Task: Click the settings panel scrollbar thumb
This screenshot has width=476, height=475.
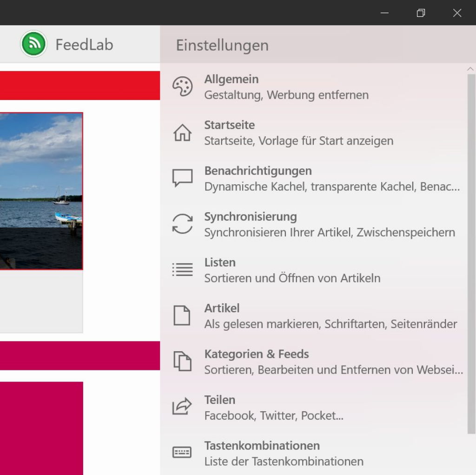Action: (x=471, y=254)
